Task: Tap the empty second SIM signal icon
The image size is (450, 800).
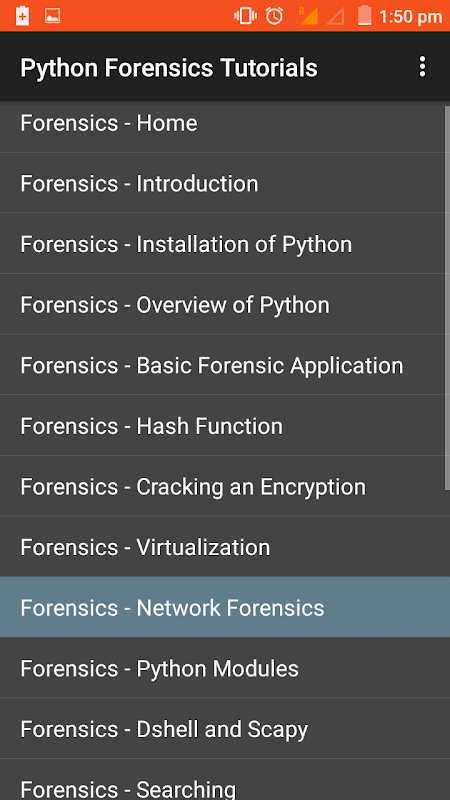Action: 335,16
